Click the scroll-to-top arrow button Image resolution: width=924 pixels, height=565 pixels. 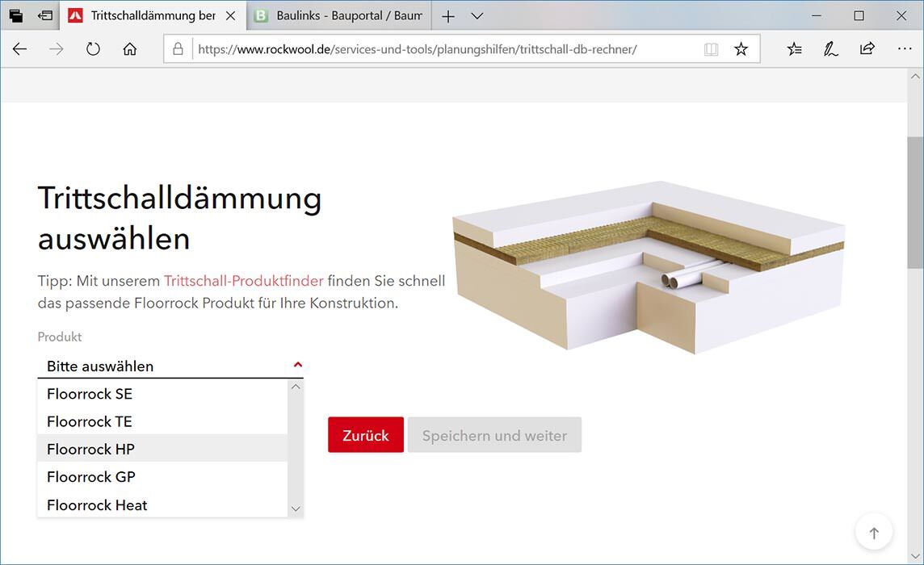[x=874, y=533]
